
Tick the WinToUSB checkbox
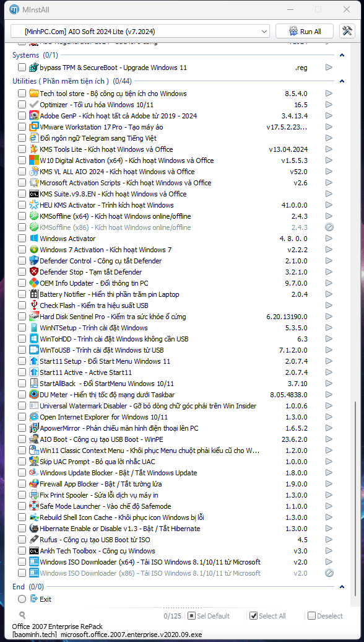point(22,350)
